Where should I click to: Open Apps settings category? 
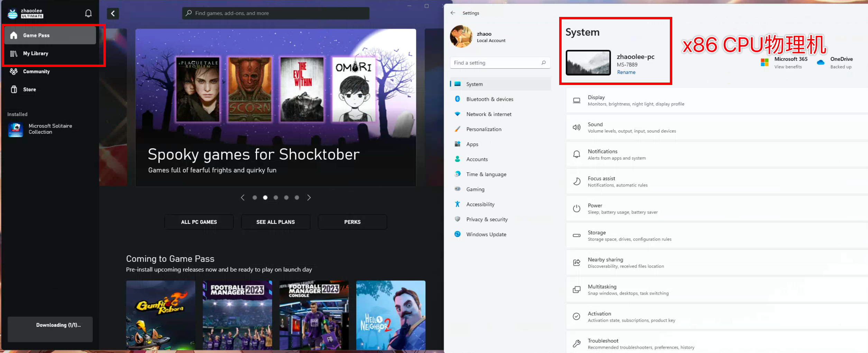pos(500,144)
